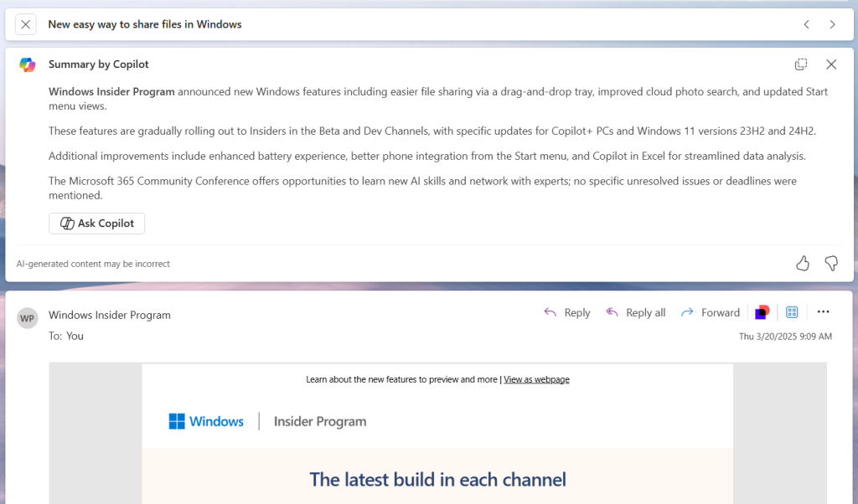Give thumbs down feedback on the AI summary

tap(830, 263)
